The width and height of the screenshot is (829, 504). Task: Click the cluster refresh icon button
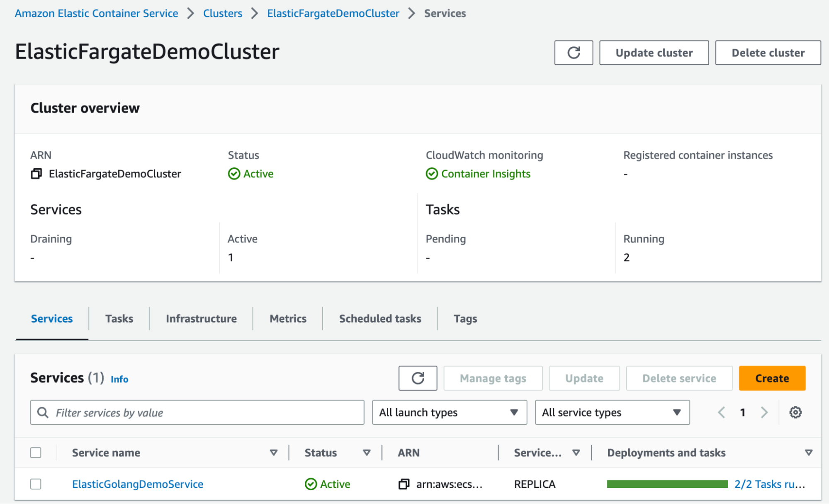tap(574, 53)
